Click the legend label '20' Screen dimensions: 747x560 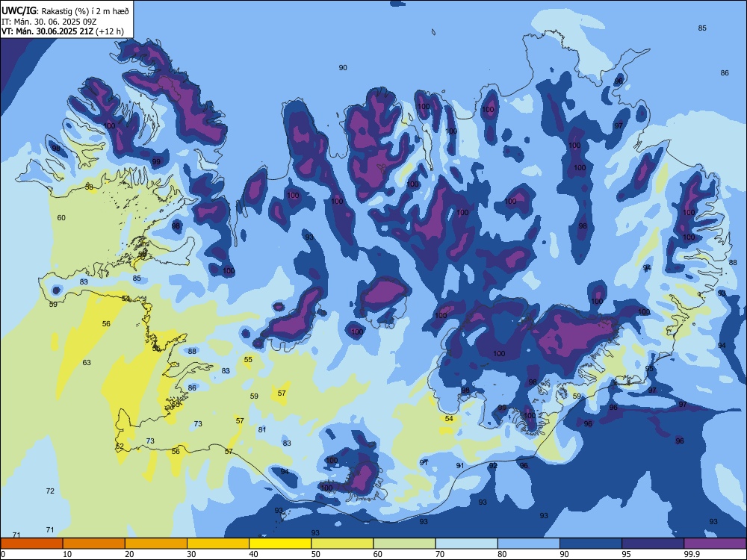pos(129,554)
